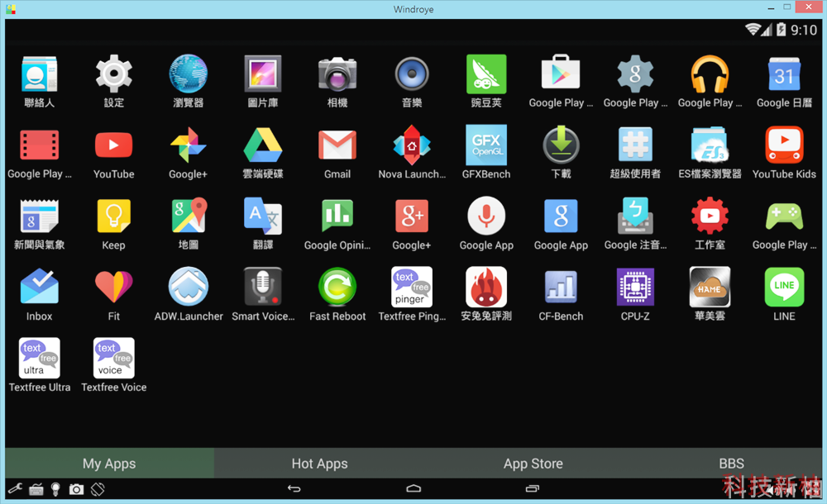Open Google Calendar 31 icon
The image size is (827, 504).
[784, 74]
